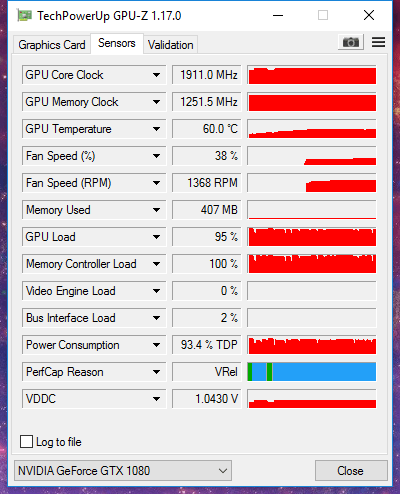Click the PerfCap Reason blue graph bar
This screenshot has height=494, width=400.
tap(312, 372)
